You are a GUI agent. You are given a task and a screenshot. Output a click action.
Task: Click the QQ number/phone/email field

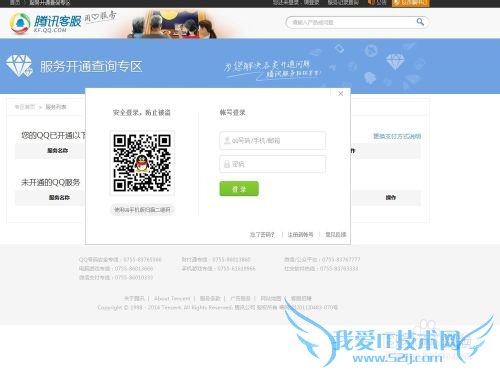coord(272,140)
